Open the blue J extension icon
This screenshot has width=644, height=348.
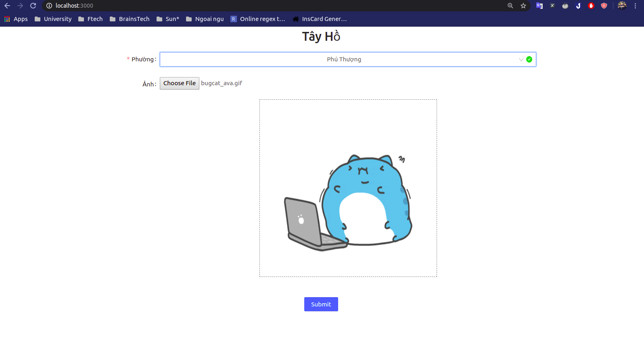578,6
